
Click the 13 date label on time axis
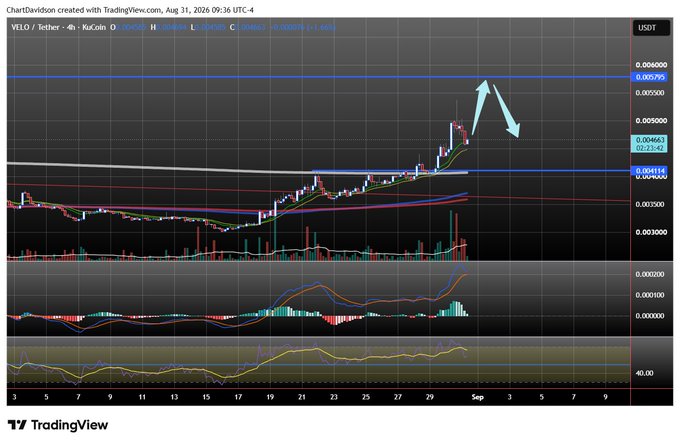click(x=174, y=397)
